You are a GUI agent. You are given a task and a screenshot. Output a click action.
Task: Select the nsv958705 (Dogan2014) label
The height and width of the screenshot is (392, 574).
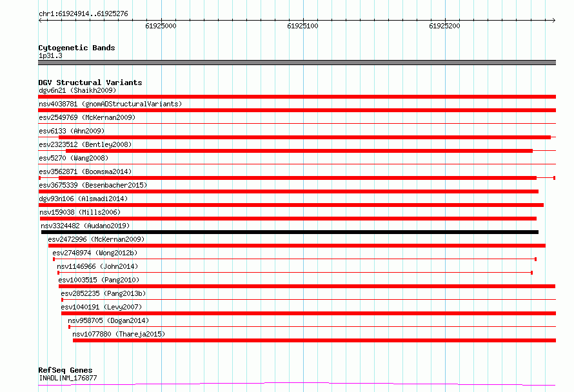108,320
